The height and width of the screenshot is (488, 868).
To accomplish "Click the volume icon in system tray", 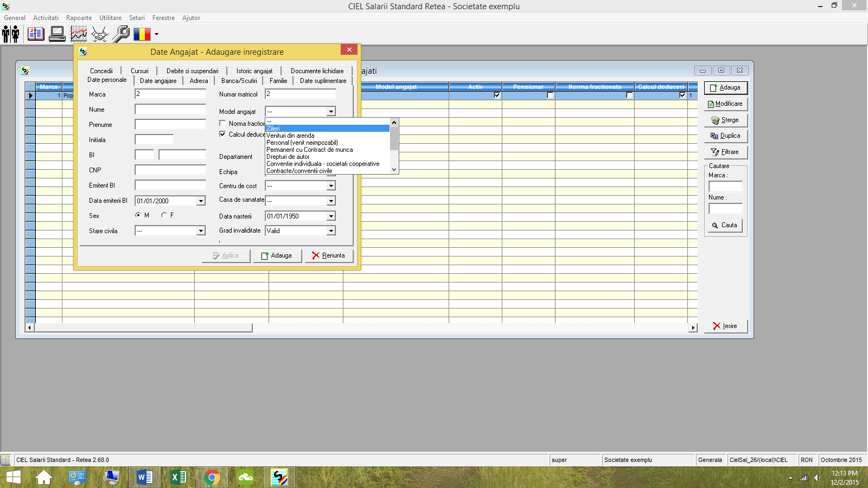I will 817,478.
